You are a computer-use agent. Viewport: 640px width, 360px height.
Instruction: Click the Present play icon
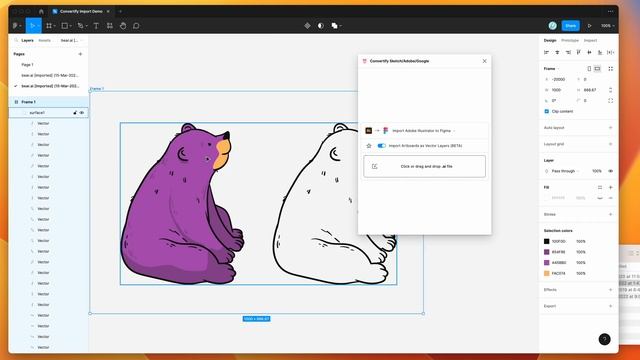[x=589, y=26]
